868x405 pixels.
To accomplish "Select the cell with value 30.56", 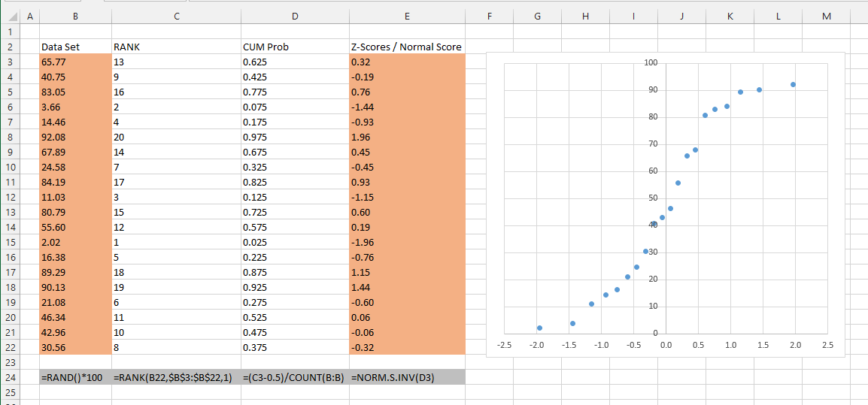I will pyautogui.click(x=75, y=347).
